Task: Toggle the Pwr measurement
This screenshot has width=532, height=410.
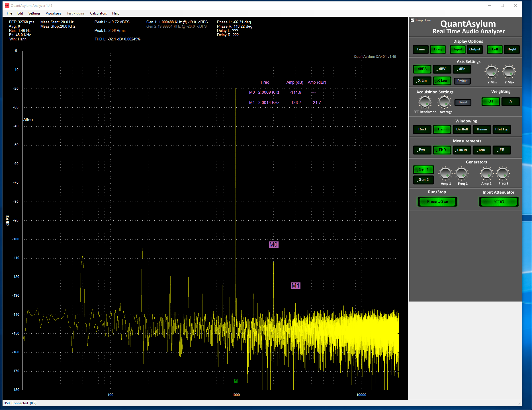Action: [422, 150]
